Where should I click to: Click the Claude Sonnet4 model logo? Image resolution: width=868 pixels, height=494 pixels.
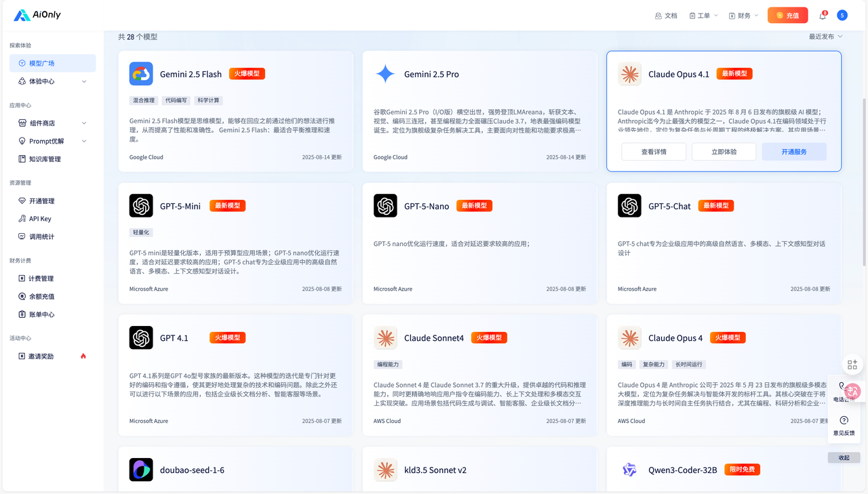[x=385, y=337]
